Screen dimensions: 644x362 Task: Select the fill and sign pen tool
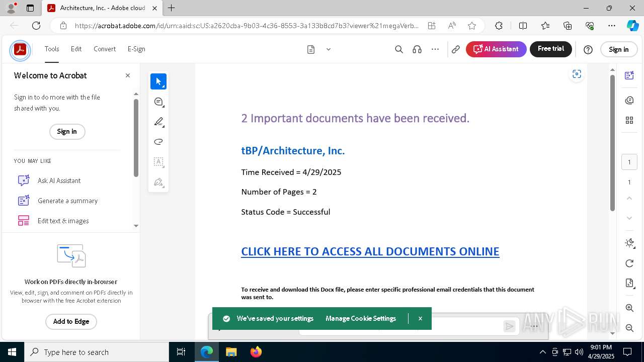tap(158, 182)
